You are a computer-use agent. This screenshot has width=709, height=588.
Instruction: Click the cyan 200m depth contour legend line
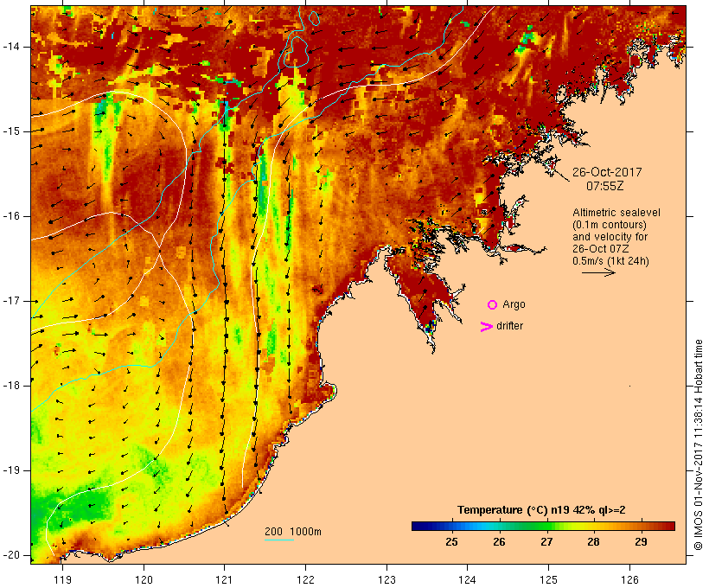click(x=279, y=540)
